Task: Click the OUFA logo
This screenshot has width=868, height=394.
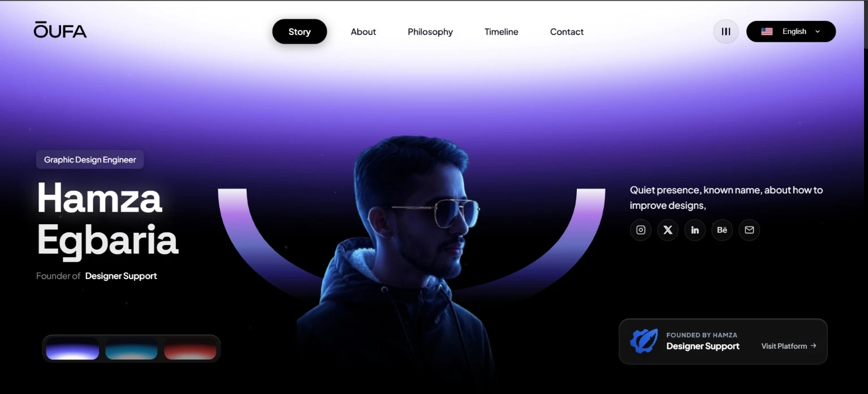Action: coord(60,30)
